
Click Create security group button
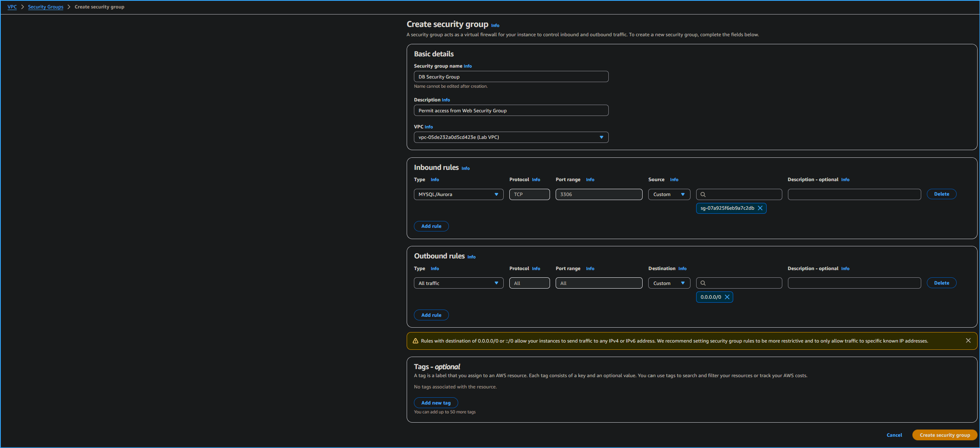click(x=945, y=435)
